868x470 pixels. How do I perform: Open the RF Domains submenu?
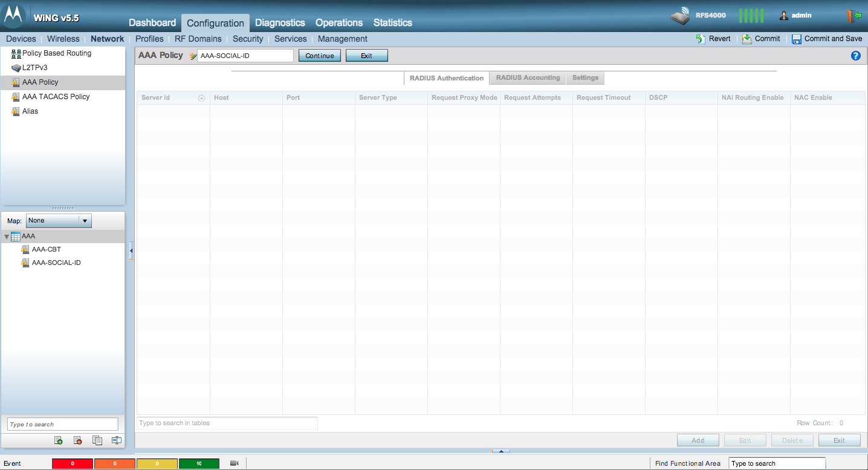pyautogui.click(x=198, y=39)
